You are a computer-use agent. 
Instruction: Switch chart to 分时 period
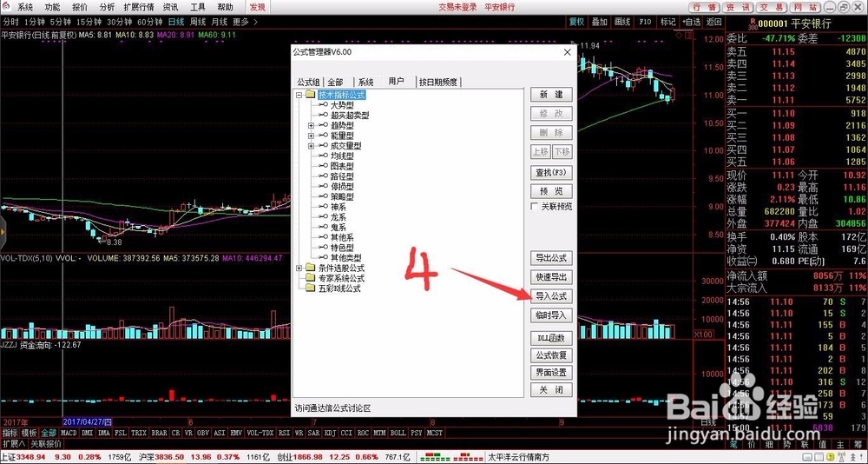pyautogui.click(x=11, y=23)
